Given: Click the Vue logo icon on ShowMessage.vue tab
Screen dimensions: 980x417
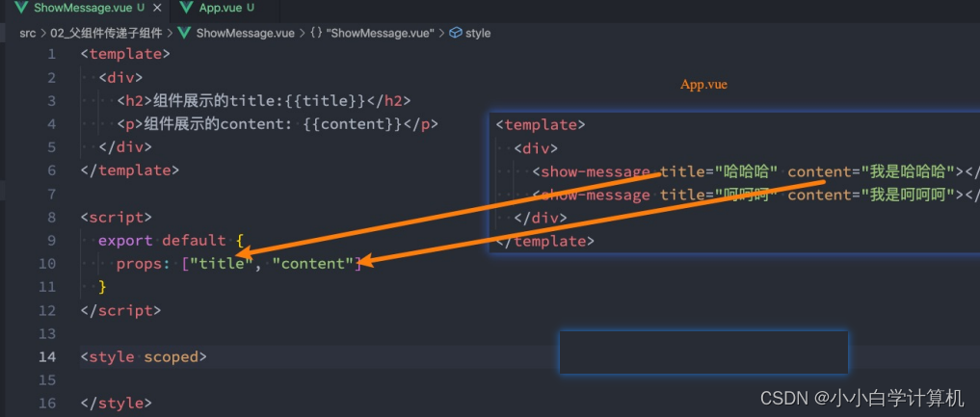Looking at the screenshot, I should 22,8.
